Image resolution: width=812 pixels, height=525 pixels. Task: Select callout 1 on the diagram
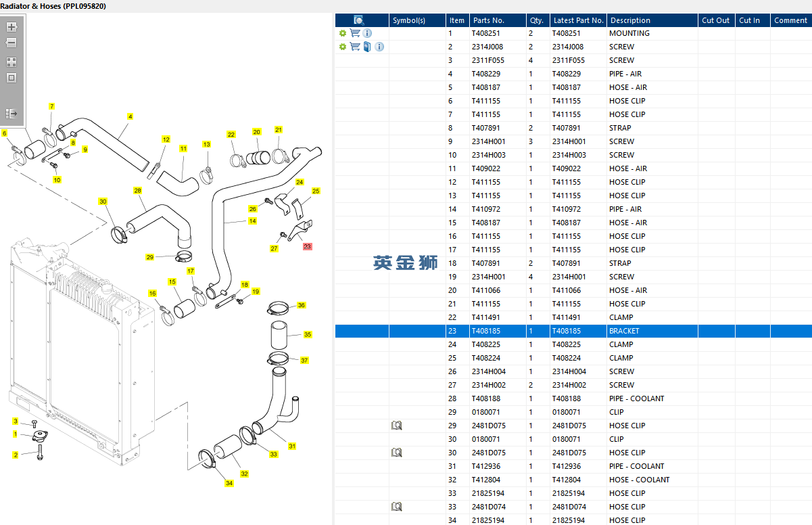pyautogui.click(x=16, y=434)
